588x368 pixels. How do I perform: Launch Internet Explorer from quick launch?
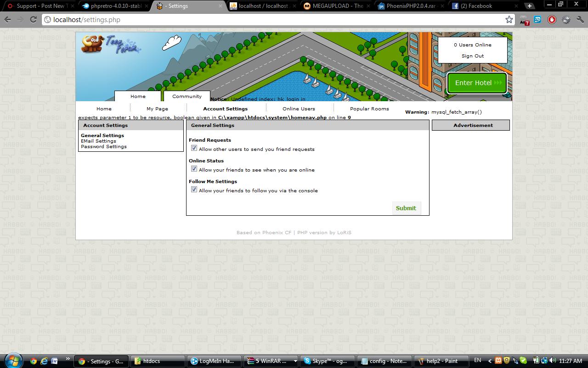pyautogui.click(x=44, y=361)
